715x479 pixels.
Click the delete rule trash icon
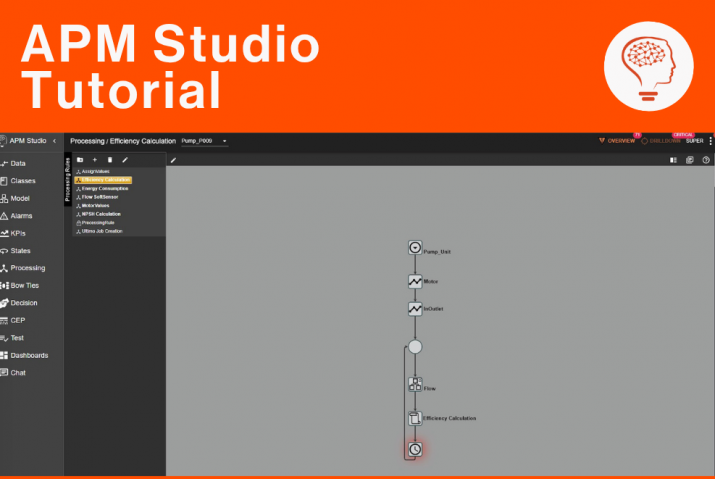[x=110, y=159]
